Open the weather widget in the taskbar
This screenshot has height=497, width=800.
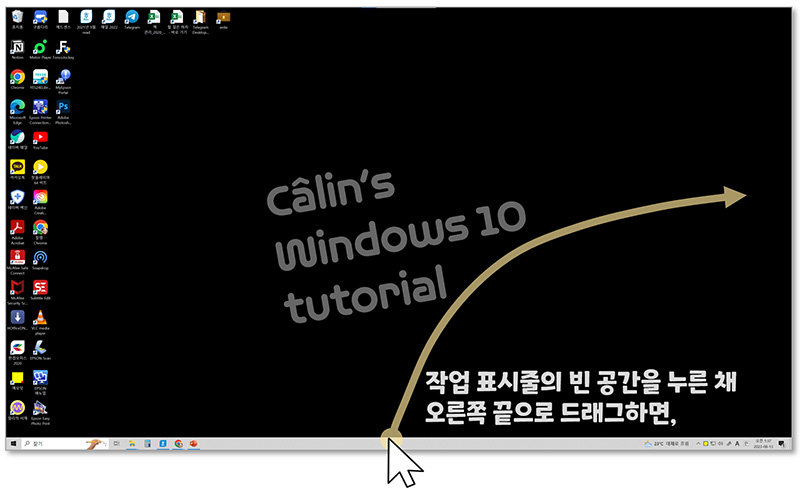coord(667,444)
